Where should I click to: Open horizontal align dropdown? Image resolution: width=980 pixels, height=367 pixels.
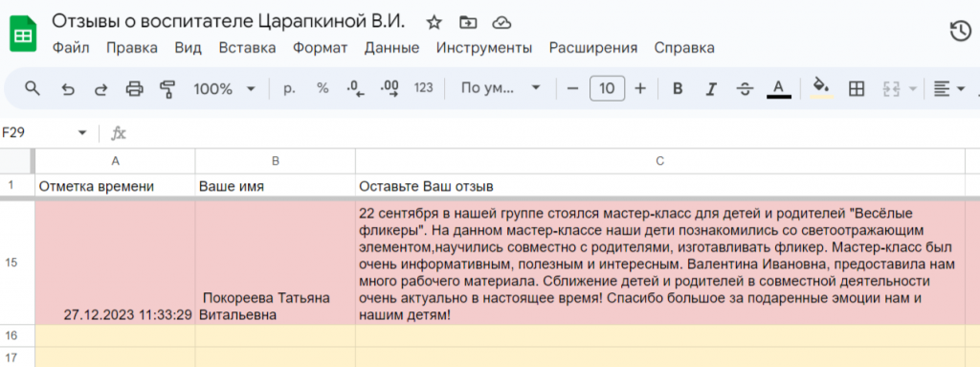coord(948,89)
